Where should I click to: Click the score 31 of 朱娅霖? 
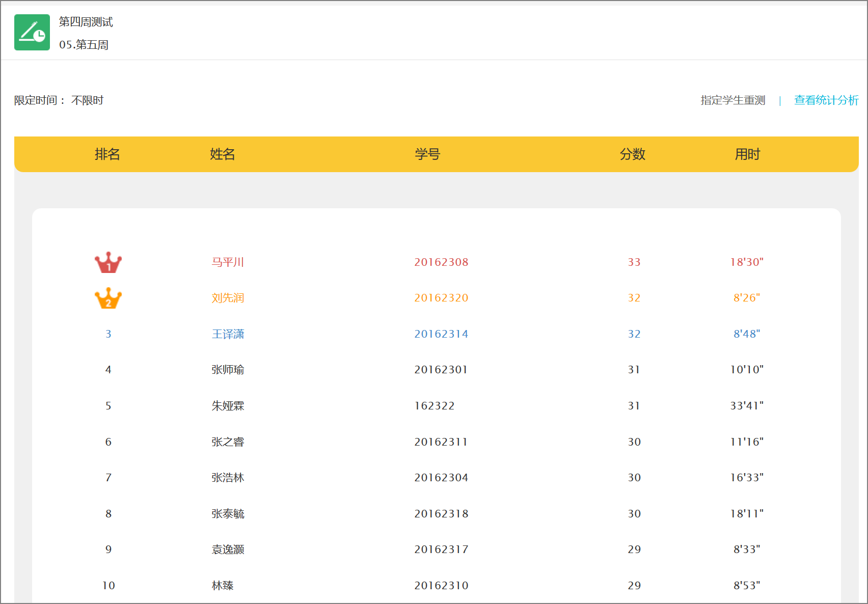click(634, 406)
